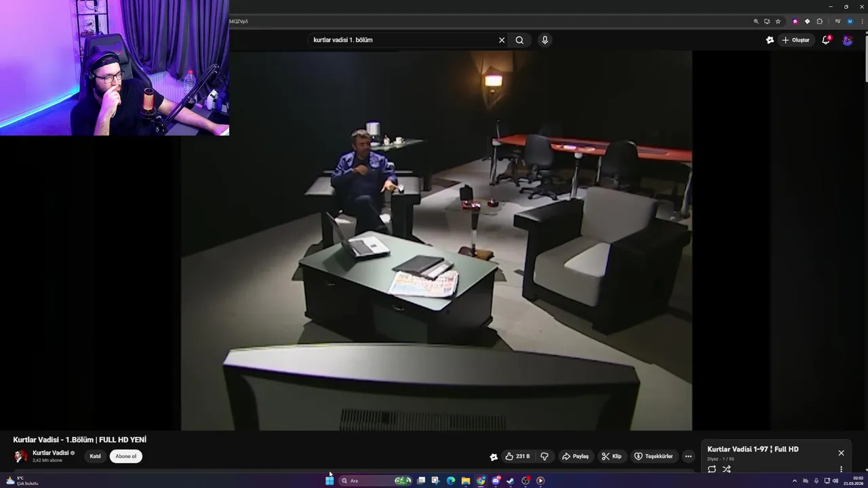Open Discord from the taskbar
Viewport: 868px width, 488px height.
pos(496,481)
